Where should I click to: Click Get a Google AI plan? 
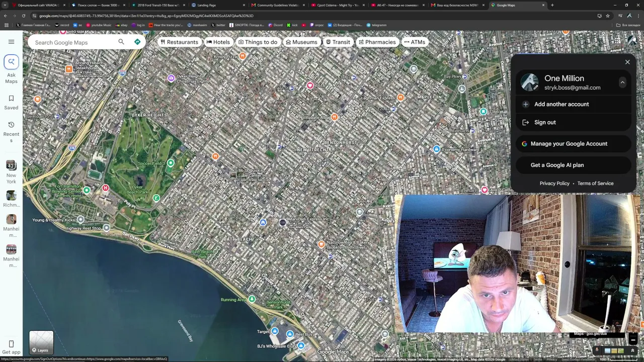click(573, 165)
